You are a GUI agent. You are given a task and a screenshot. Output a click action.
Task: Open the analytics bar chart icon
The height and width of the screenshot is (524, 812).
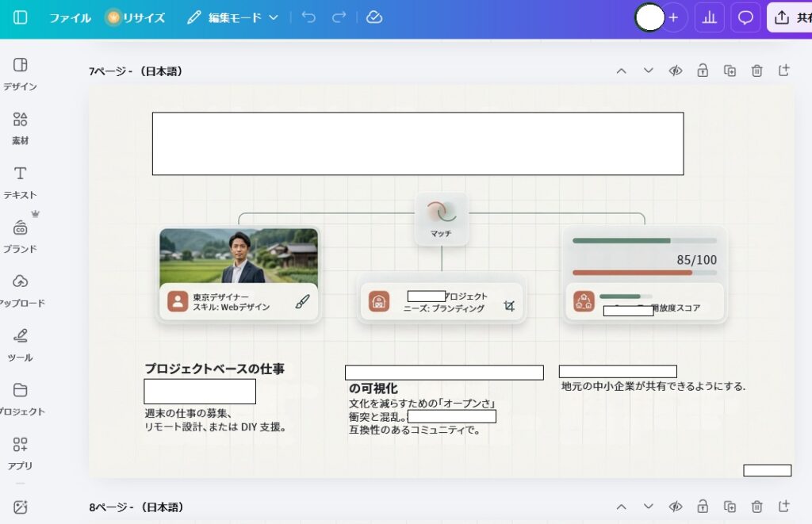(x=709, y=17)
